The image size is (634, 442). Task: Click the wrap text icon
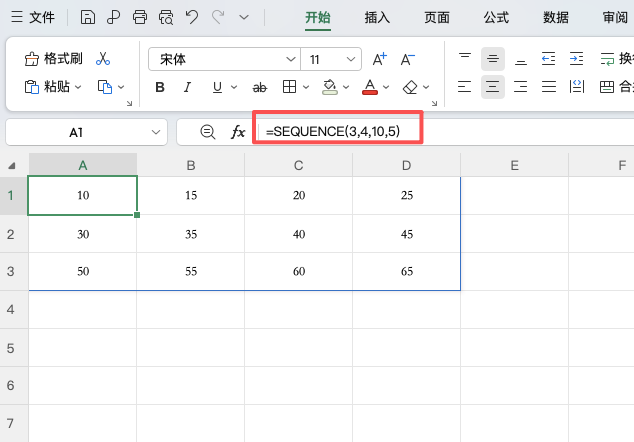[607, 59]
